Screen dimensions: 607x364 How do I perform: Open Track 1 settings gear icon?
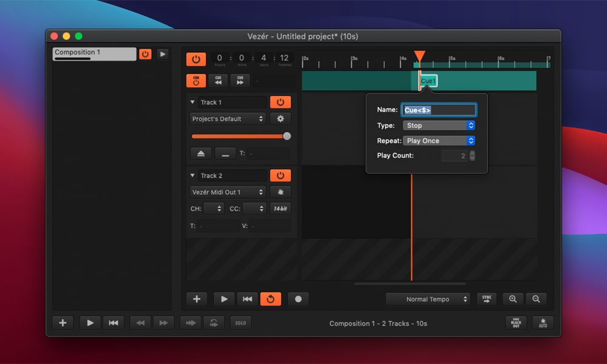pyautogui.click(x=280, y=119)
